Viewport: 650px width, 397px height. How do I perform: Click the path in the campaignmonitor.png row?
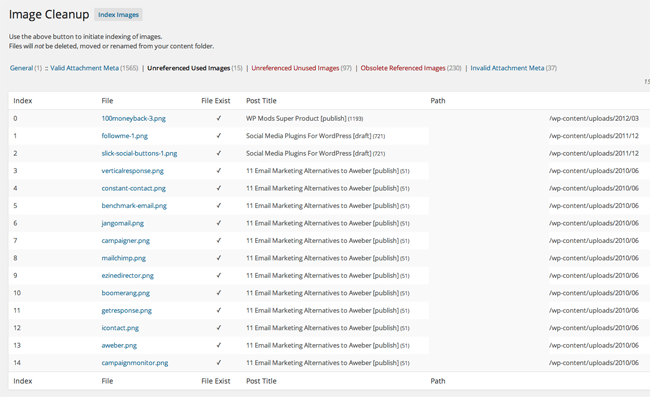click(594, 363)
